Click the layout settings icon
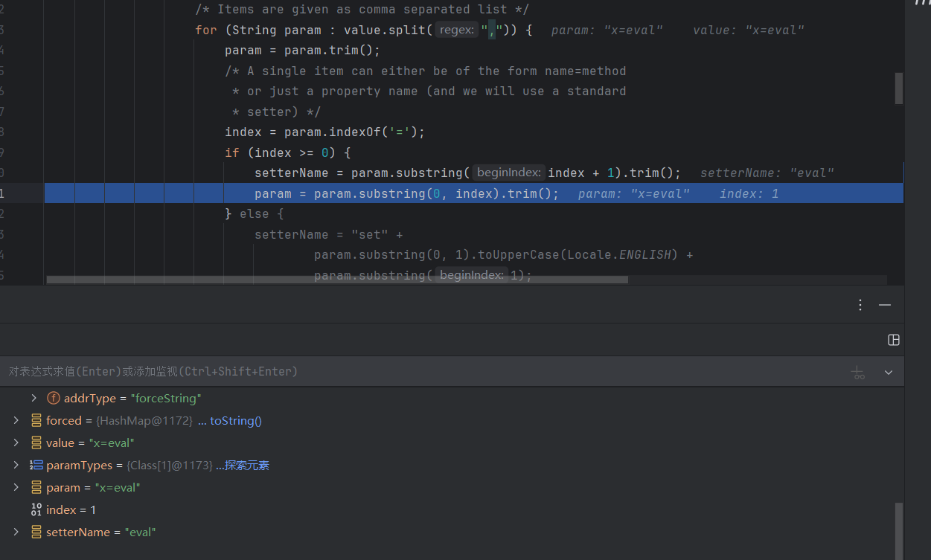This screenshot has width=931, height=560. (x=894, y=340)
